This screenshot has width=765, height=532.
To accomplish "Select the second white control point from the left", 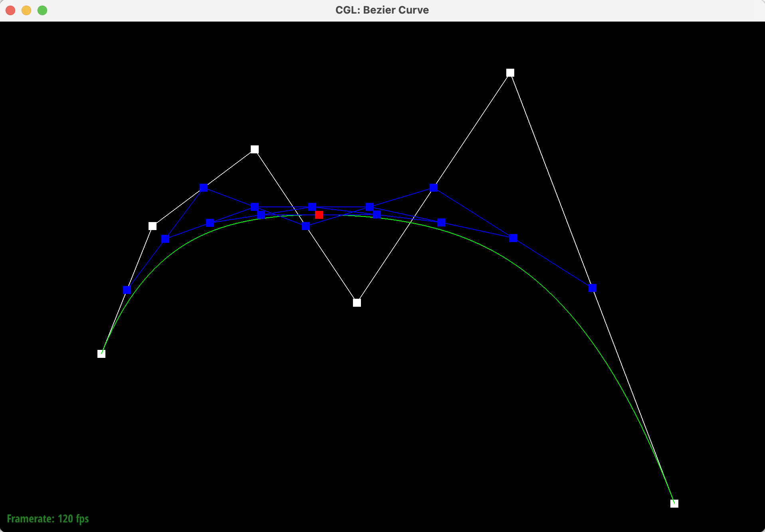I will (153, 226).
